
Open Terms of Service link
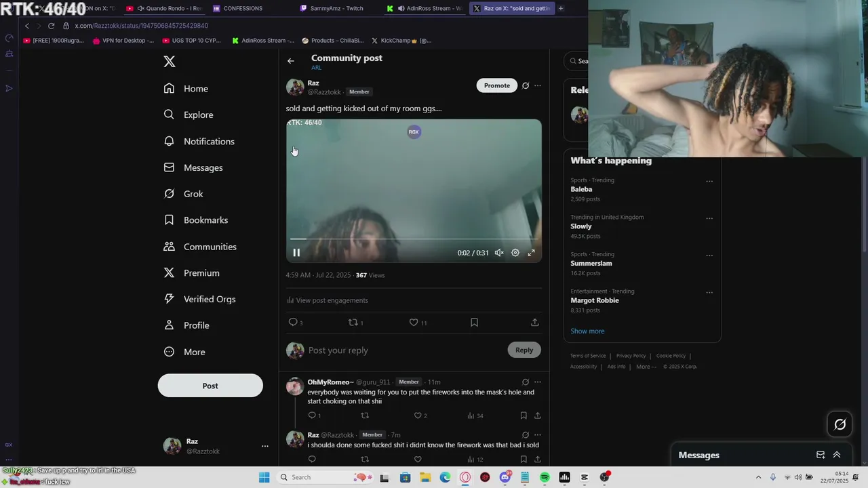point(588,356)
